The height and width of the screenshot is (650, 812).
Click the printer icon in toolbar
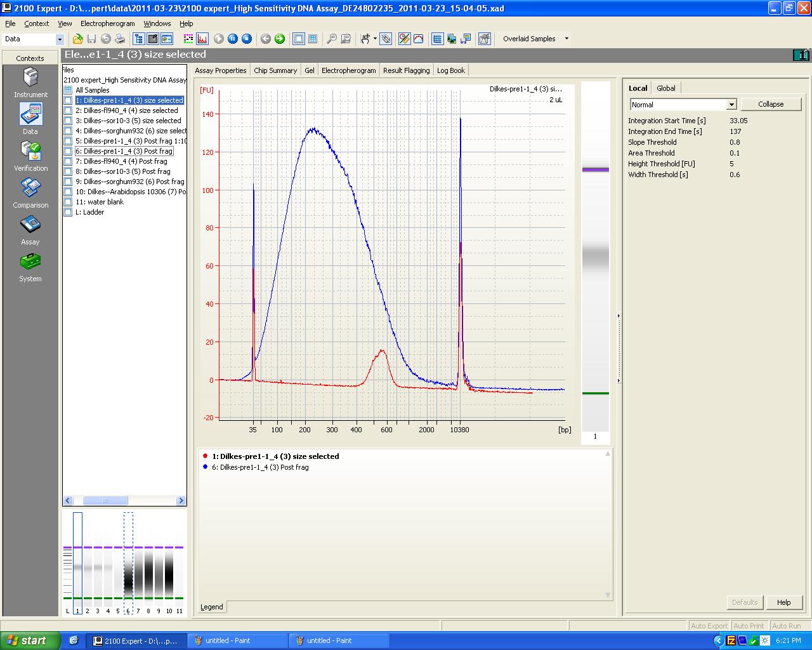point(119,39)
